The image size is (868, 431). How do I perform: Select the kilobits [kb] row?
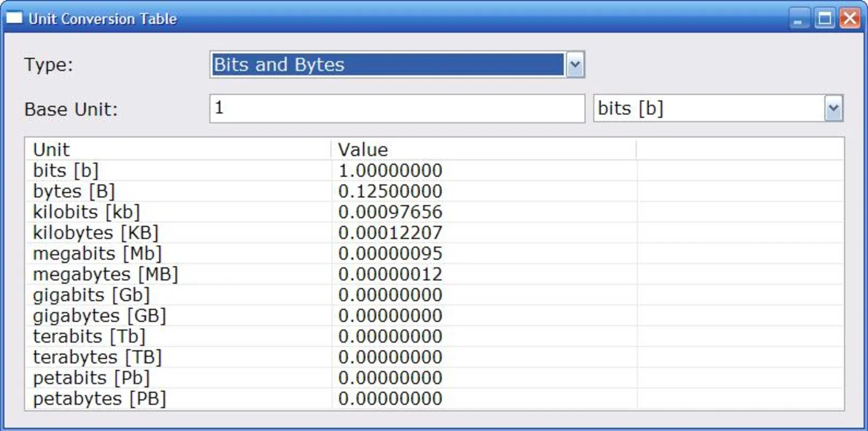point(434,212)
